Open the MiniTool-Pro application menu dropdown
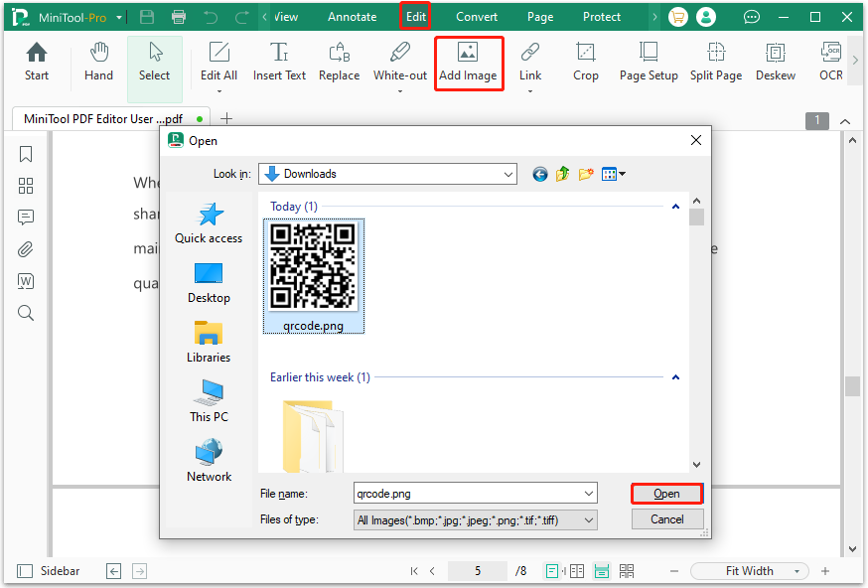Screen dimensions: 868x588 tap(118, 18)
